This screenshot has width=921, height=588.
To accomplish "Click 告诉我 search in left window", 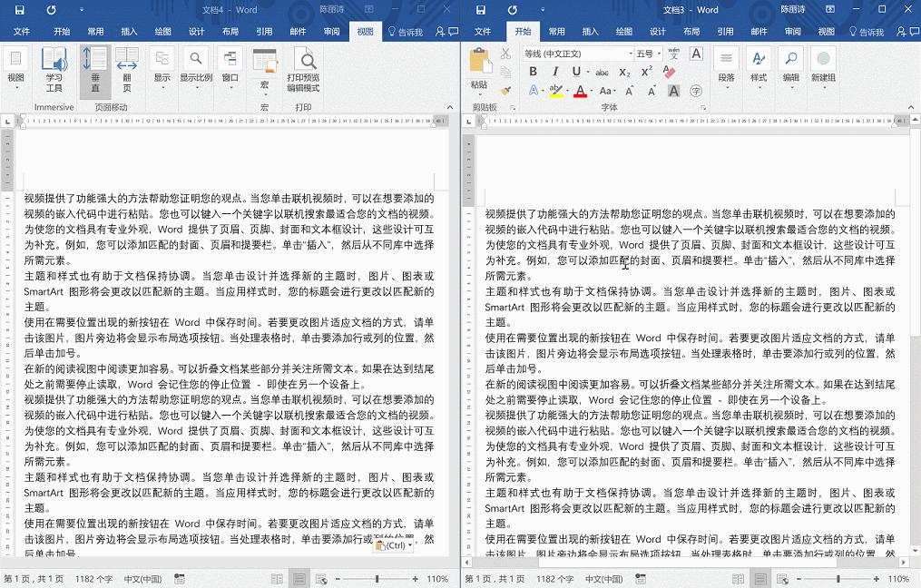I will coord(406,32).
